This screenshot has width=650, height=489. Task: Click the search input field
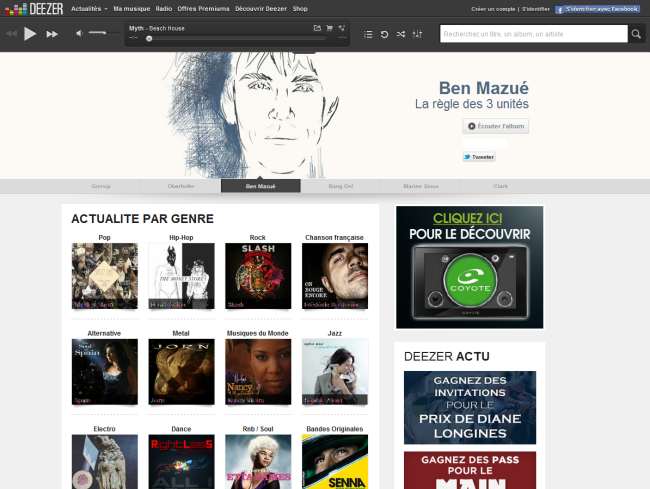click(x=534, y=34)
